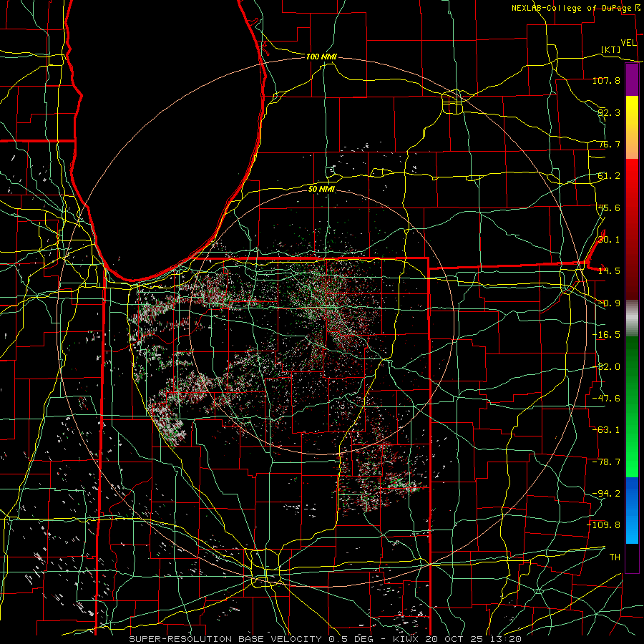
Task: Click the TH threshold label
Action: click(615, 557)
